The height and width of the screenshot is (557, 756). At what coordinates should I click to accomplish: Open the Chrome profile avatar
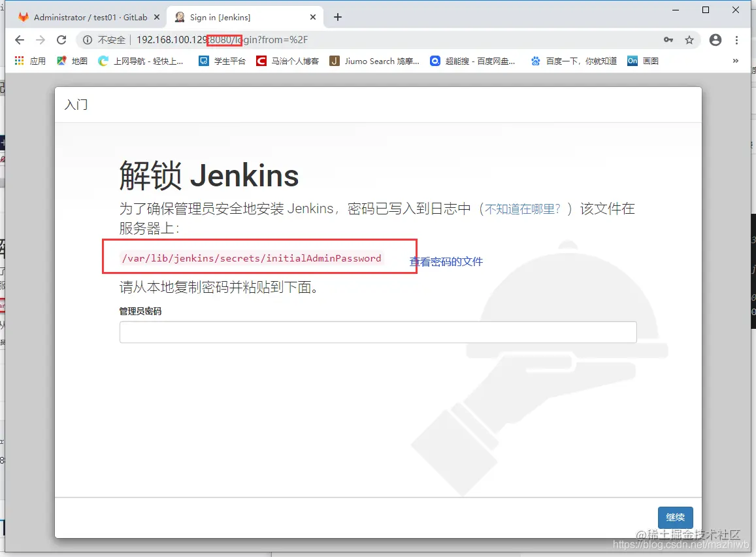click(x=715, y=40)
